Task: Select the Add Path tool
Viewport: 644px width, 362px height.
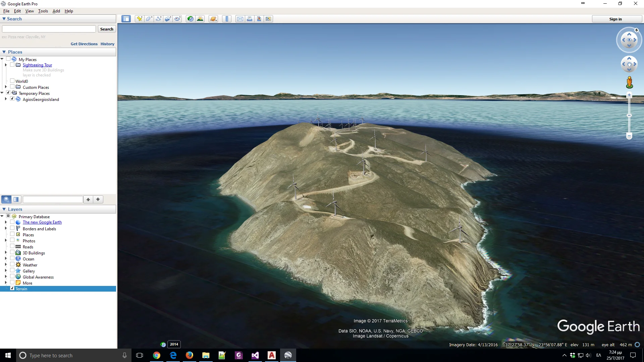Action: (158, 19)
